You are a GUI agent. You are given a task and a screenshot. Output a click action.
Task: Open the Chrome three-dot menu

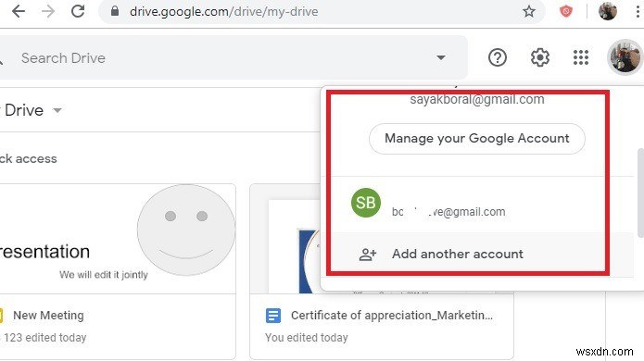(x=638, y=11)
